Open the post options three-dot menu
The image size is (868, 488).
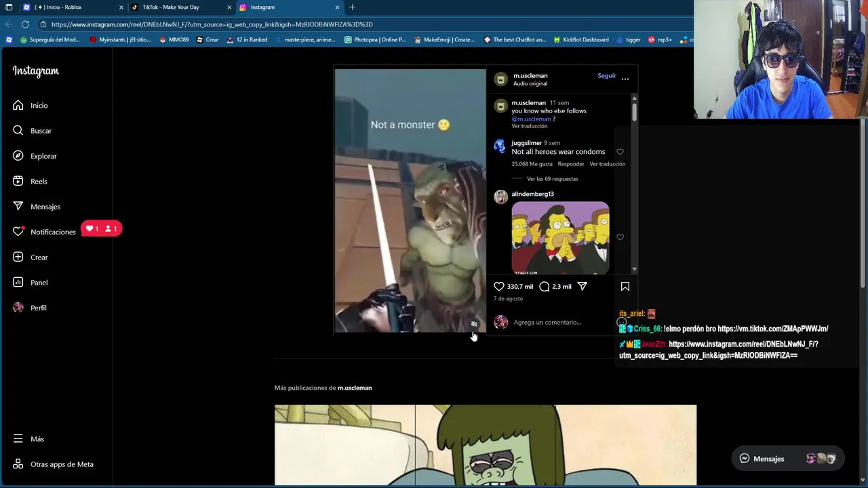[x=625, y=79]
